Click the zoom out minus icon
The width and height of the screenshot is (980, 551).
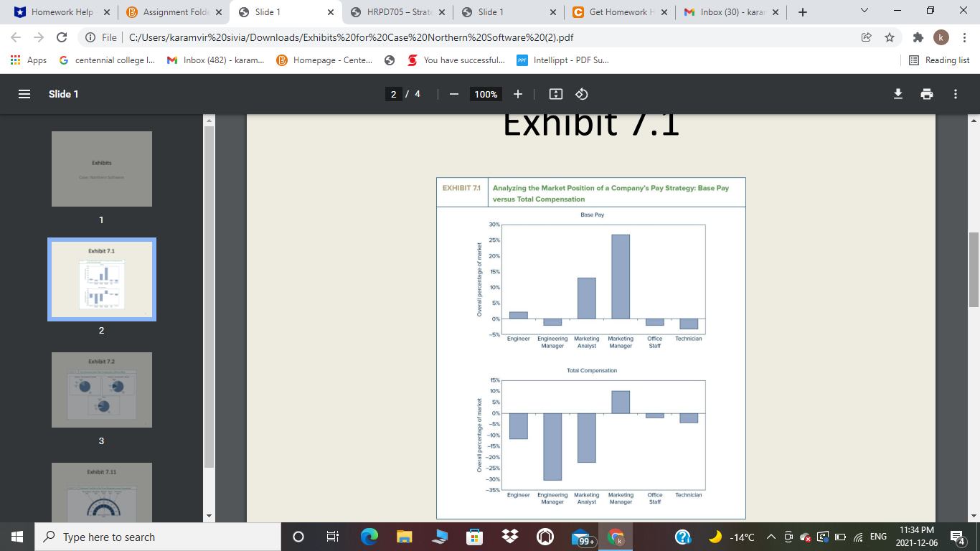coord(454,94)
